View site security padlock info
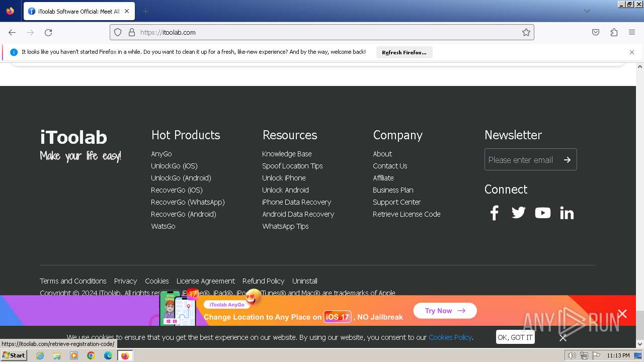 pos(132,32)
